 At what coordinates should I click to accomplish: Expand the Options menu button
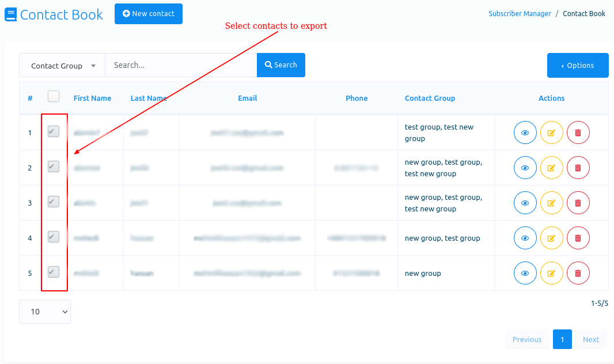(578, 65)
